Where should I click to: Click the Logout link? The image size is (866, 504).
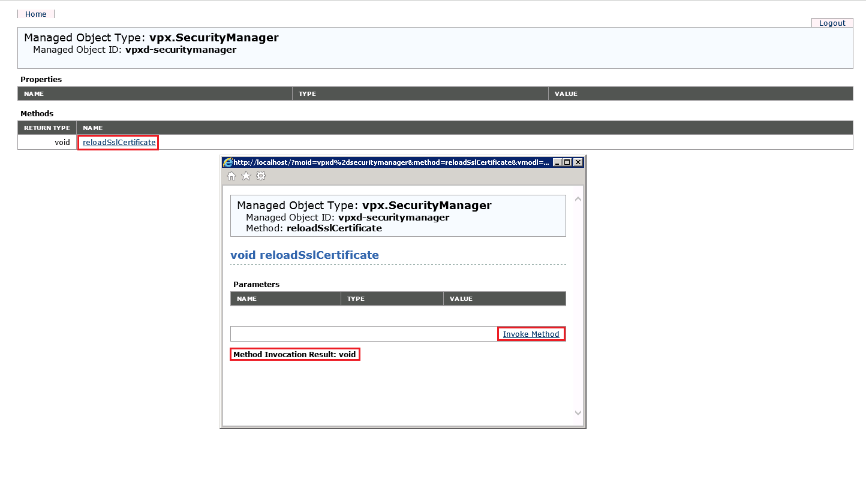coord(832,23)
